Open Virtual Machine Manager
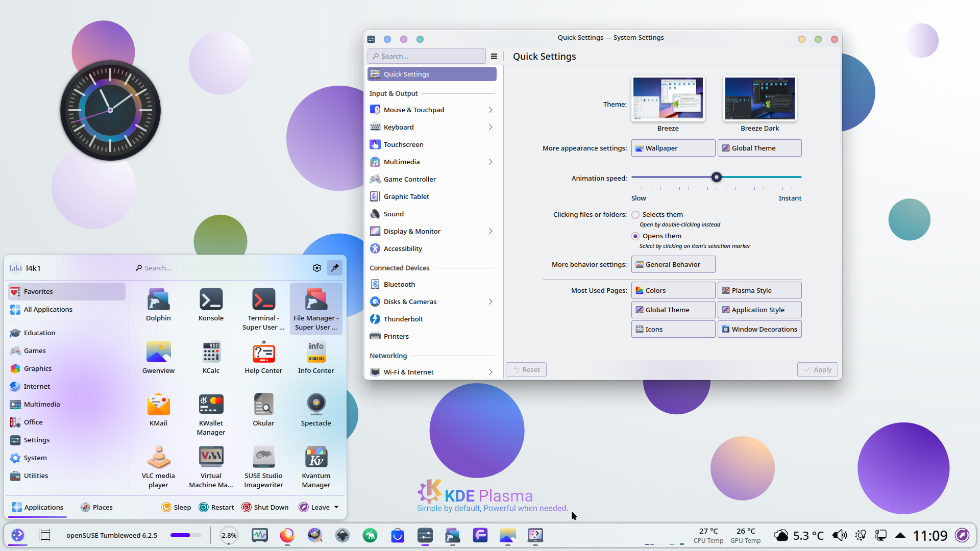Image resolution: width=980 pixels, height=551 pixels. click(x=211, y=467)
